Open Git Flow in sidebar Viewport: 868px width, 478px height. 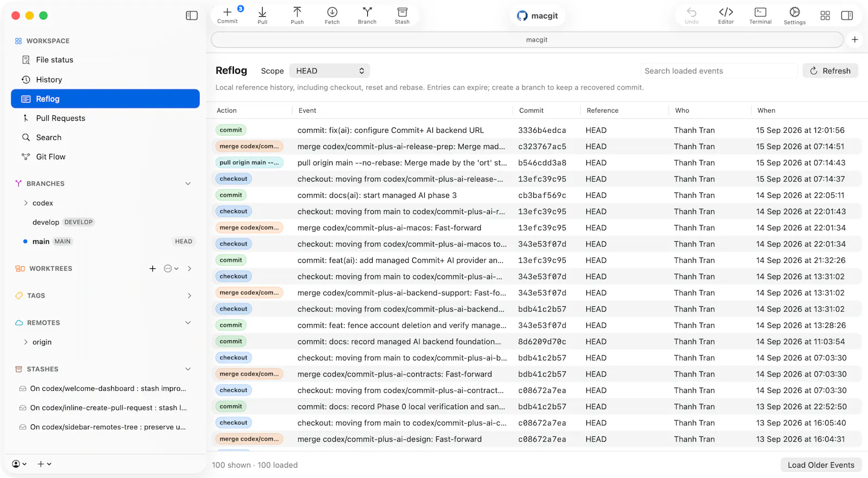(105, 157)
